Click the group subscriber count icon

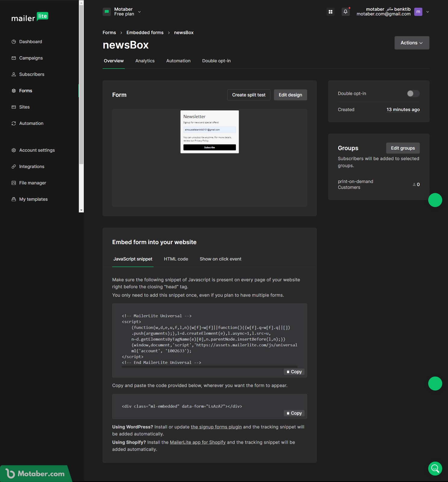(414, 184)
